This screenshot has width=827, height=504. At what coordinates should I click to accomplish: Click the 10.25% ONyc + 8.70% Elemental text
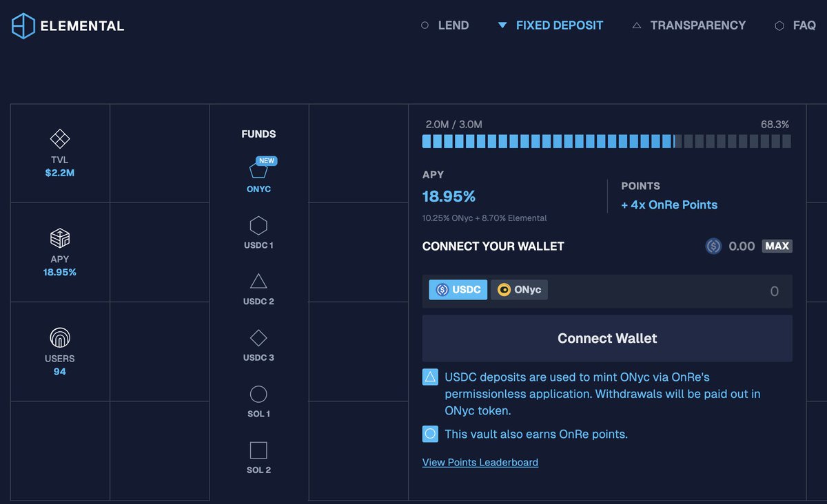484,218
